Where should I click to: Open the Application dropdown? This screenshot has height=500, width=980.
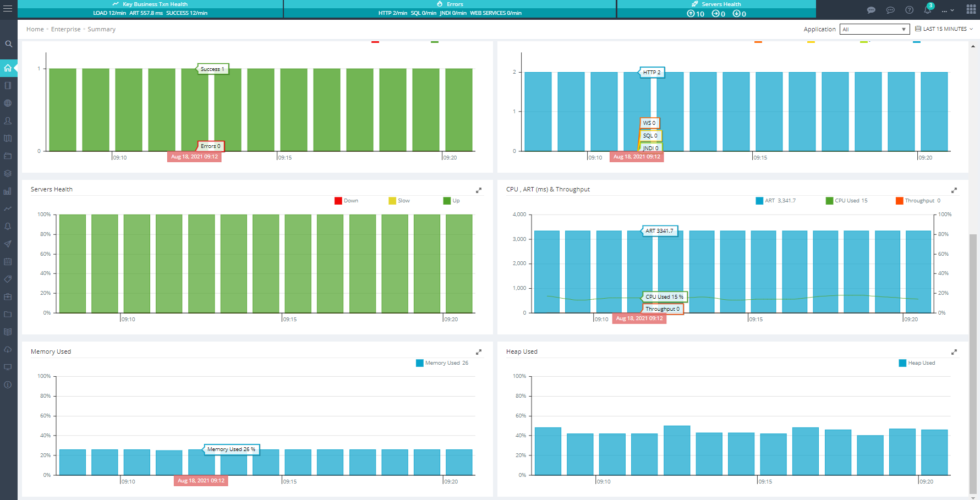874,29
